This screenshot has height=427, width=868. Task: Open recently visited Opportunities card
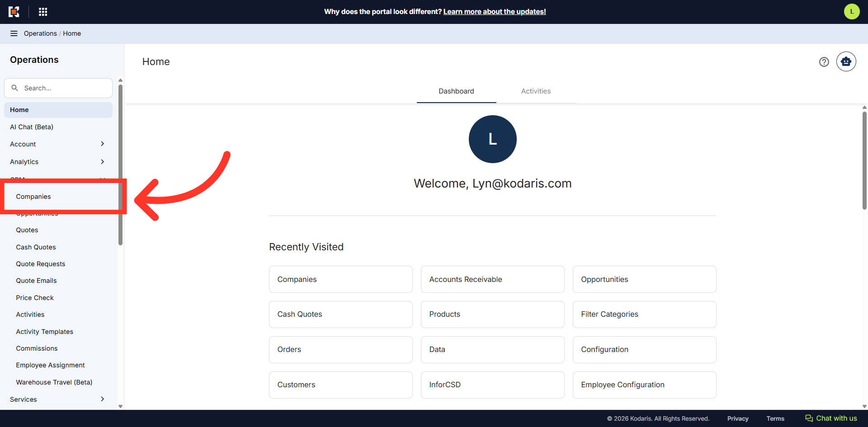(x=645, y=279)
